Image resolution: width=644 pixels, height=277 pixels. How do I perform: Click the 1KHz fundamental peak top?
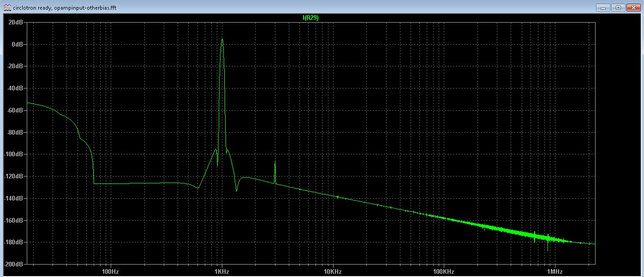click(x=222, y=40)
